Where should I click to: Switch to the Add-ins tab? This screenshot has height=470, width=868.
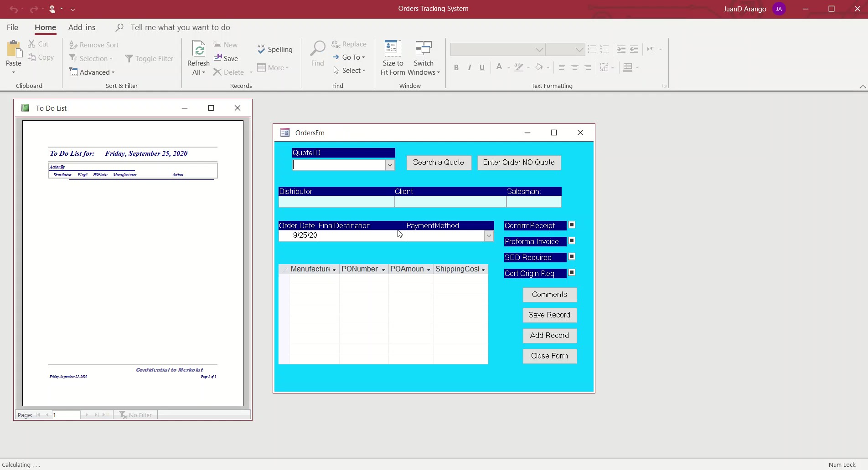click(x=82, y=27)
